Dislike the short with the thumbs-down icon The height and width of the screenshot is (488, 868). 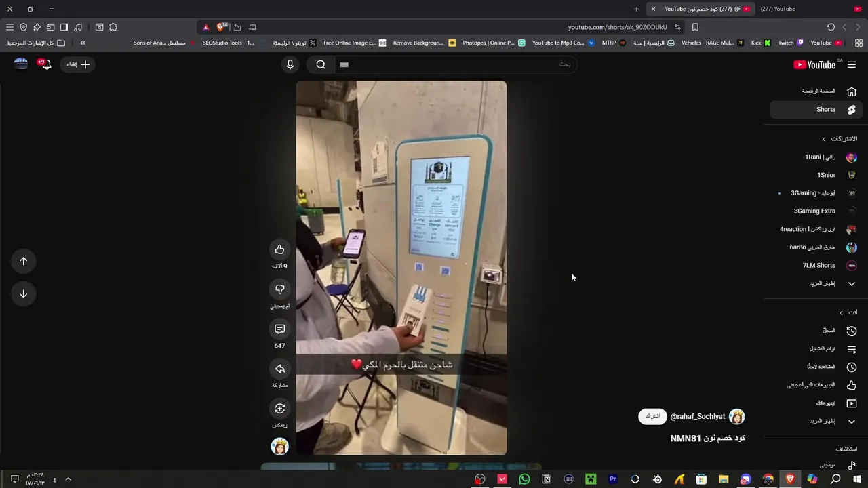(x=279, y=289)
